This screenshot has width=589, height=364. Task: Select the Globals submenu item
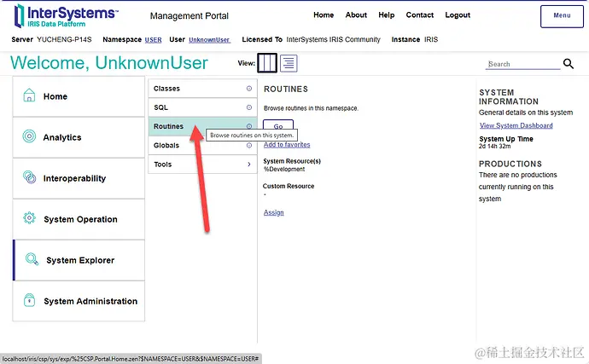(x=202, y=145)
